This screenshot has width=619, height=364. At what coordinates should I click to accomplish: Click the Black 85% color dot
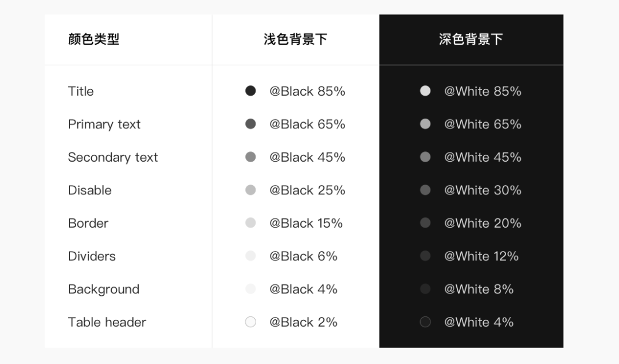250,91
